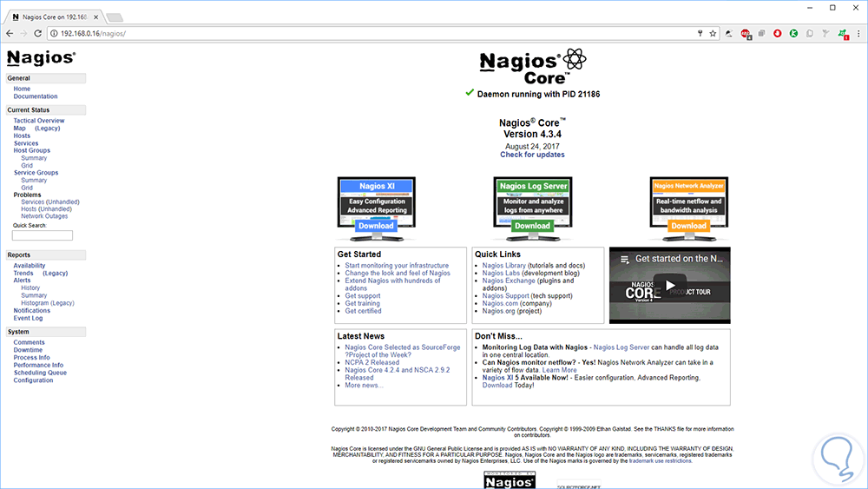Open the Trends report
Image resolution: width=868 pixels, height=489 pixels.
pyautogui.click(x=23, y=273)
